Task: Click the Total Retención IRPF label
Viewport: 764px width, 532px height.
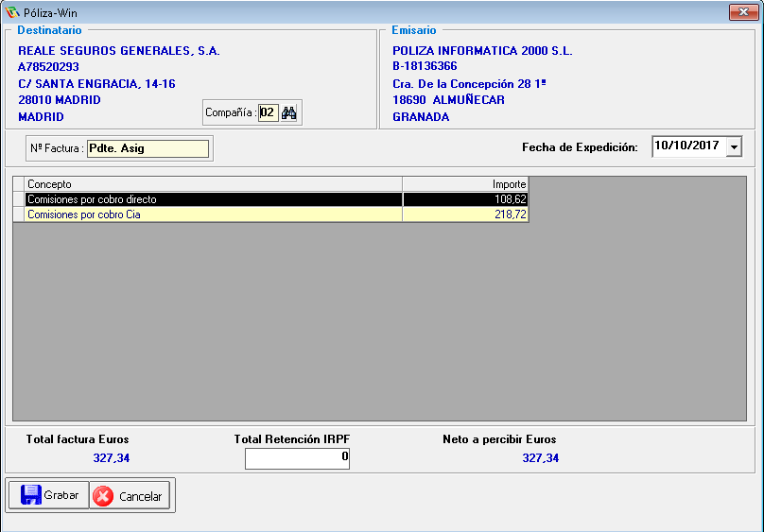Action: 292,439
